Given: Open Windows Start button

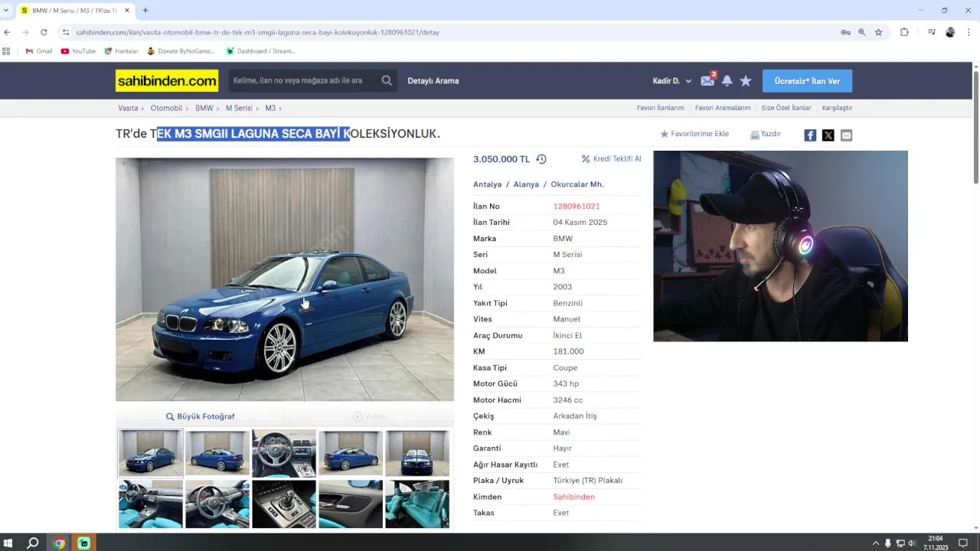Looking at the screenshot, I should click(x=8, y=543).
